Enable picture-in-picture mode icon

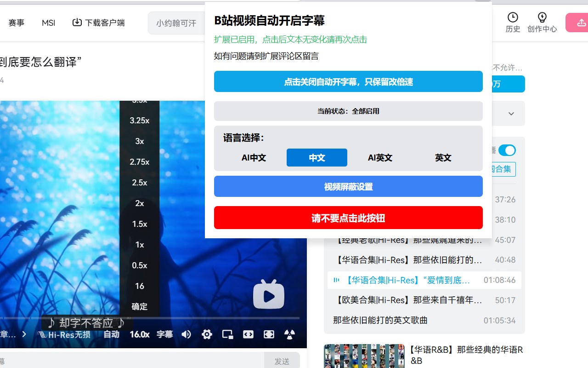coord(227,334)
